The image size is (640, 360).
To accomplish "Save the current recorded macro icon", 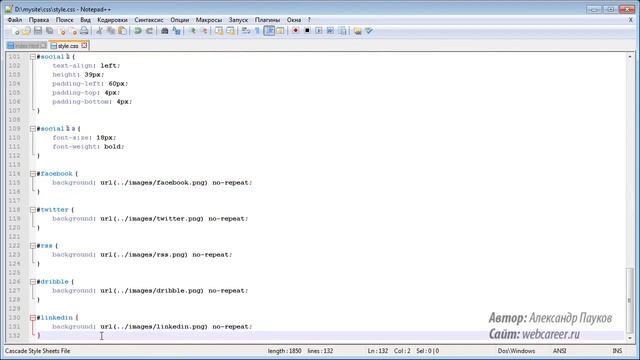I will [x=342, y=31].
